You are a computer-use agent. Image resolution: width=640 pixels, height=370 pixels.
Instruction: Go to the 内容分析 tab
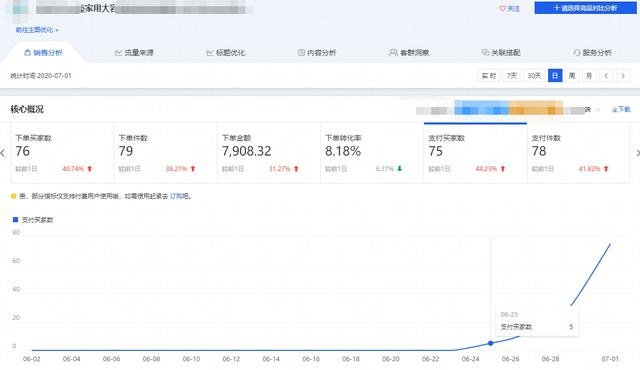(x=317, y=53)
